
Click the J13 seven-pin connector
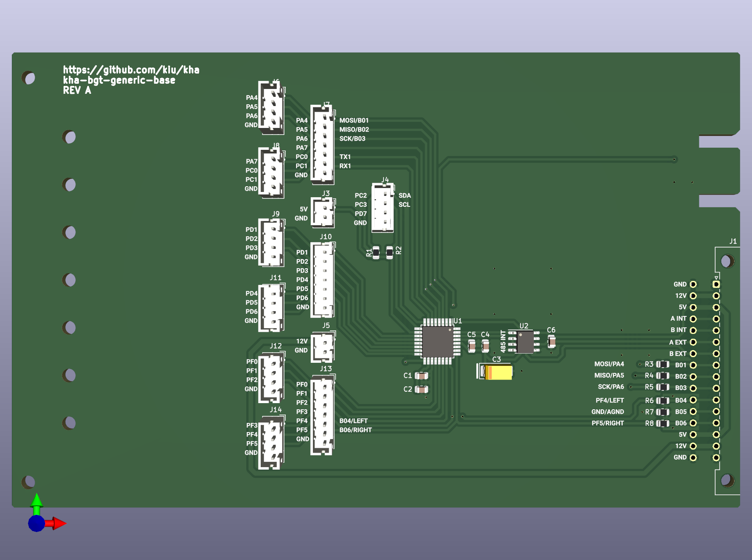[x=323, y=415]
